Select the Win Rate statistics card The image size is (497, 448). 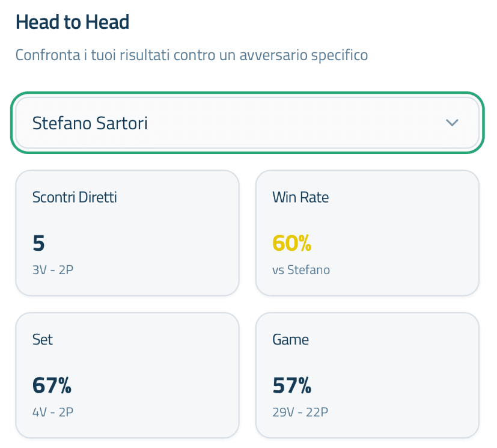367,233
